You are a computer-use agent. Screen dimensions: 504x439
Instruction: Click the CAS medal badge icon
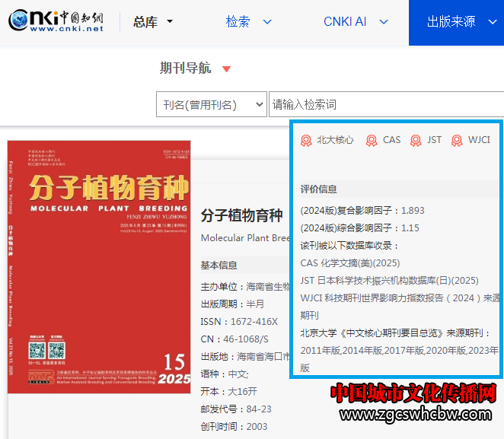[x=372, y=140]
